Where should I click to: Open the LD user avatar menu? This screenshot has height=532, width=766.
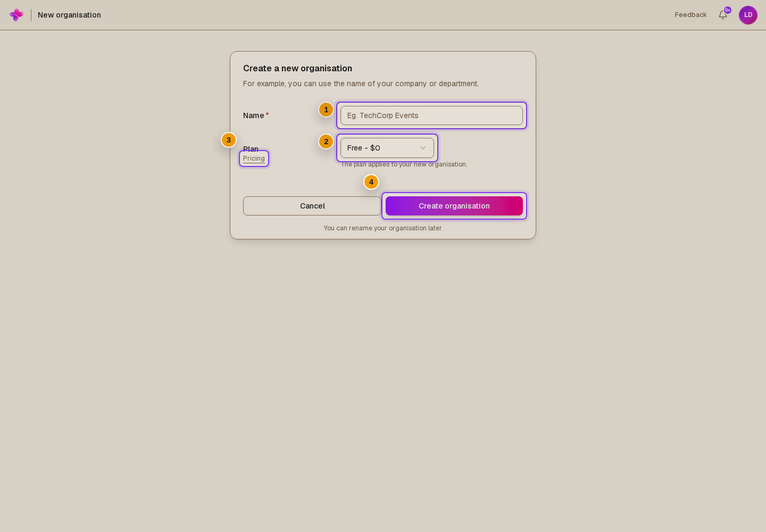748,15
